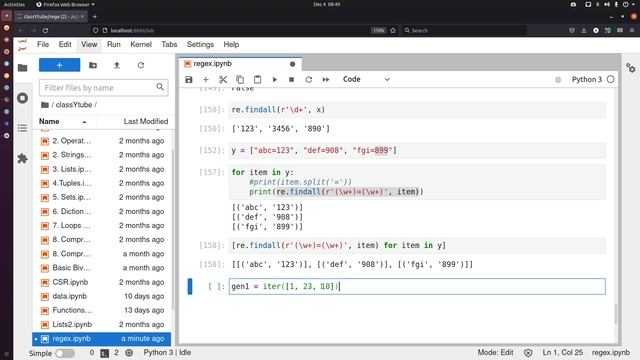The width and height of the screenshot is (640, 360).
Task: Open 2. Operat... notebook file
Action: 102,141
